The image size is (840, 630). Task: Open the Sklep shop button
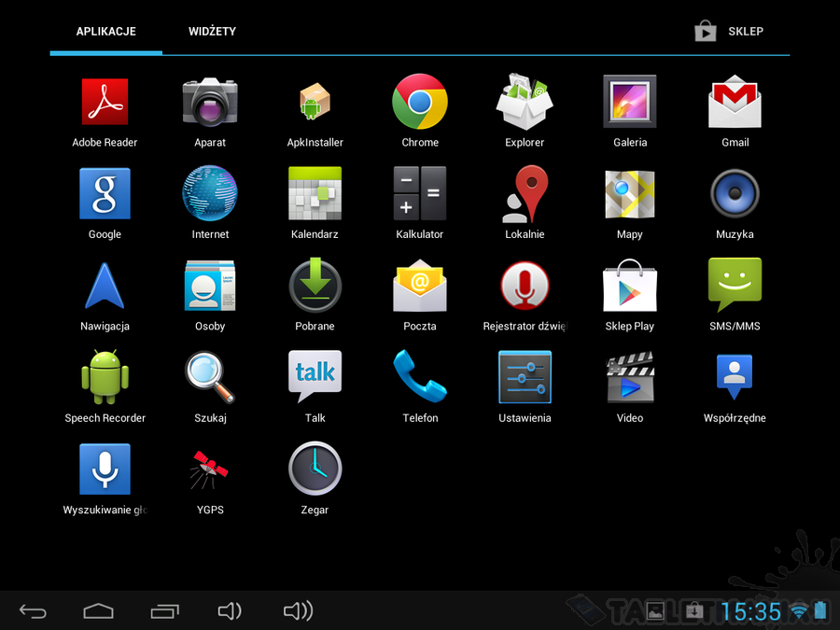pos(730,32)
